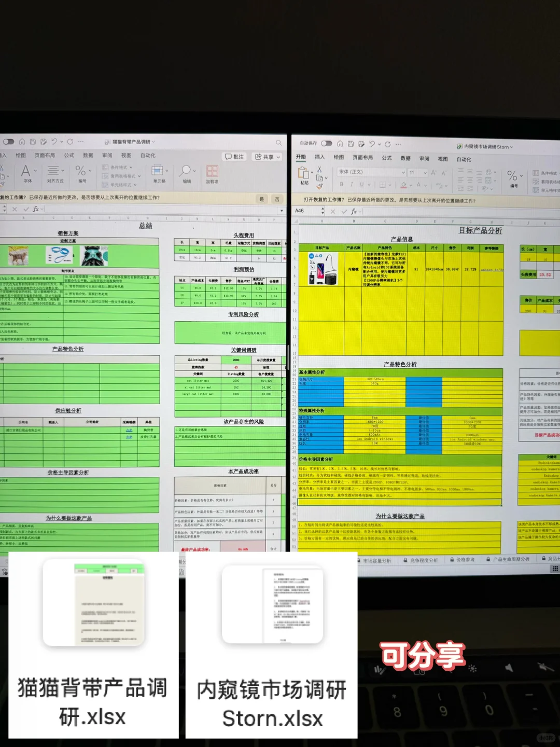The image size is (560, 747).
Task: Undo last action in left Excel window
Action: tap(54, 141)
